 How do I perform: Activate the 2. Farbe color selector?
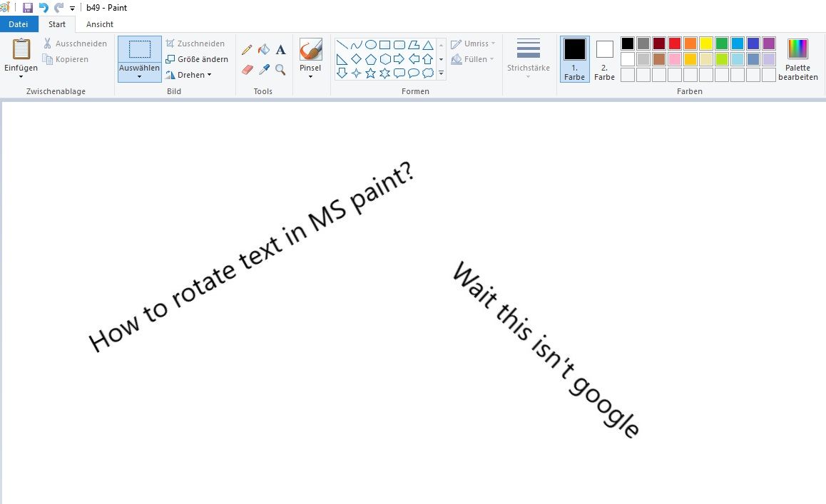[604, 59]
